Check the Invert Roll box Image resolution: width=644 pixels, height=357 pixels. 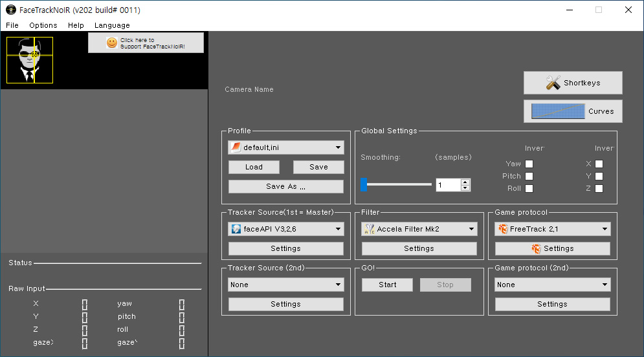529,188
